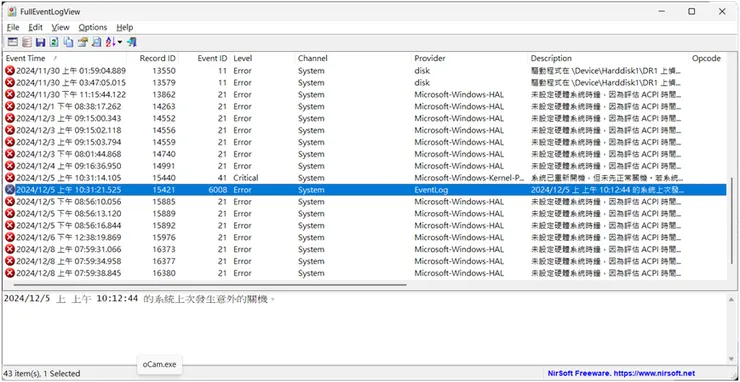The width and height of the screenshot is (740, 382).
Task: Open the Properties toolbar icon
Action: click(83, 42)
